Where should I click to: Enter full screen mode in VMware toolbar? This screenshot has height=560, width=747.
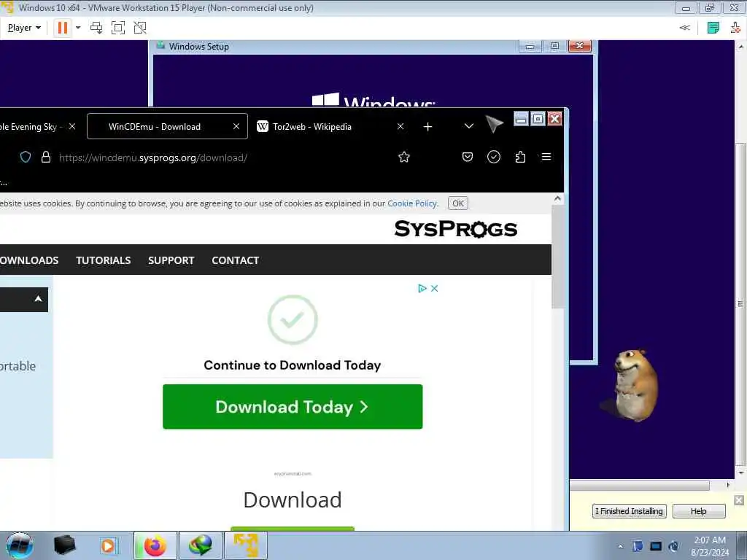coord(118,28)
